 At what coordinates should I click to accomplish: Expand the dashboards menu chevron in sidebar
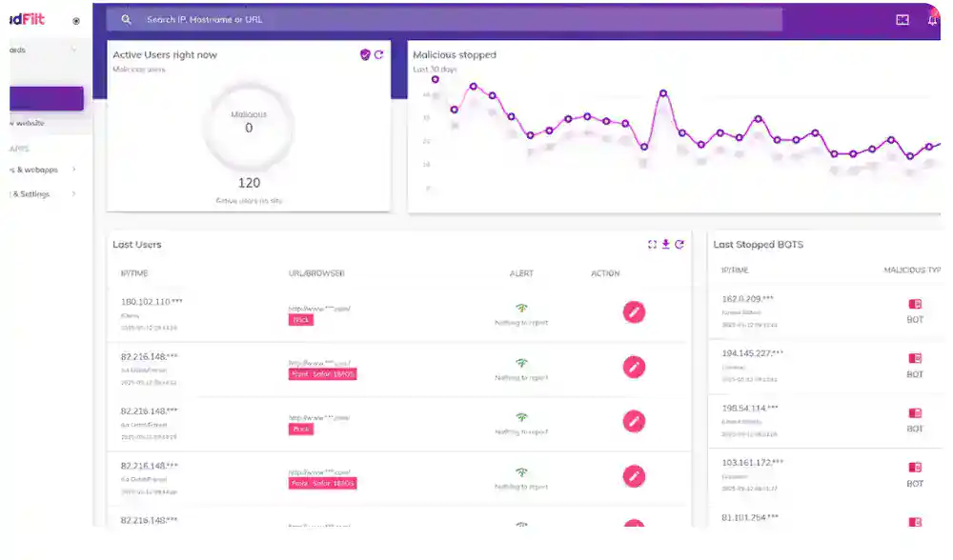pos(74,50)
